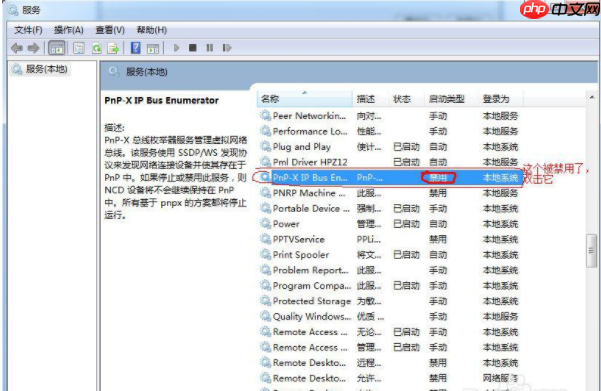Open the Help toolbar icon
Image resolution: width=601 pixels, height=391 pixels.
[136, 48]
